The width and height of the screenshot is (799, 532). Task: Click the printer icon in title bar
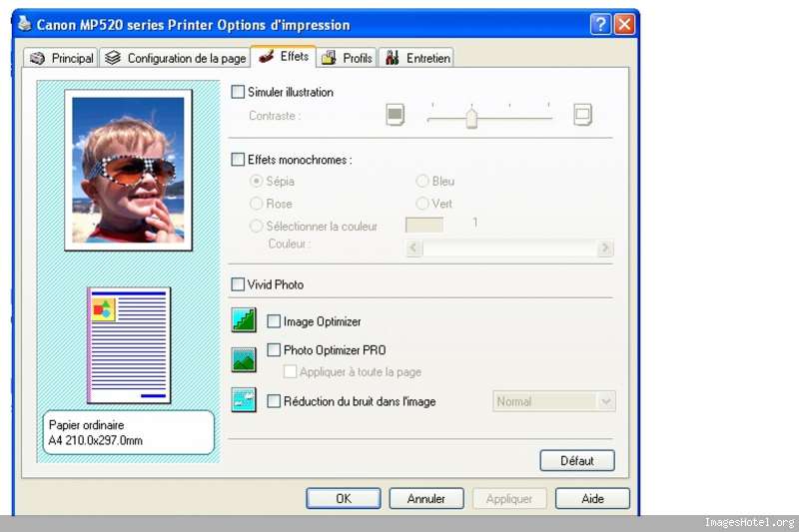[24, 23]
